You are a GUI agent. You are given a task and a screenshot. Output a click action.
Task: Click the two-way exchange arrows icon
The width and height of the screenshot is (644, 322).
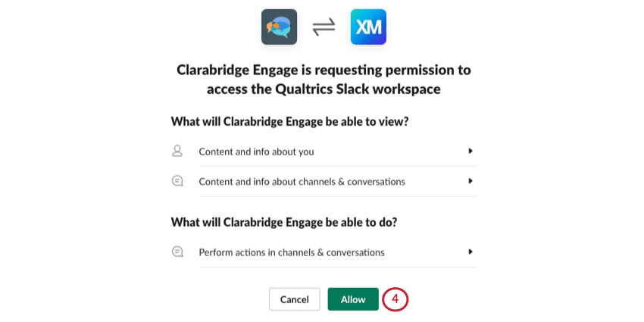[x=324, y=27]
